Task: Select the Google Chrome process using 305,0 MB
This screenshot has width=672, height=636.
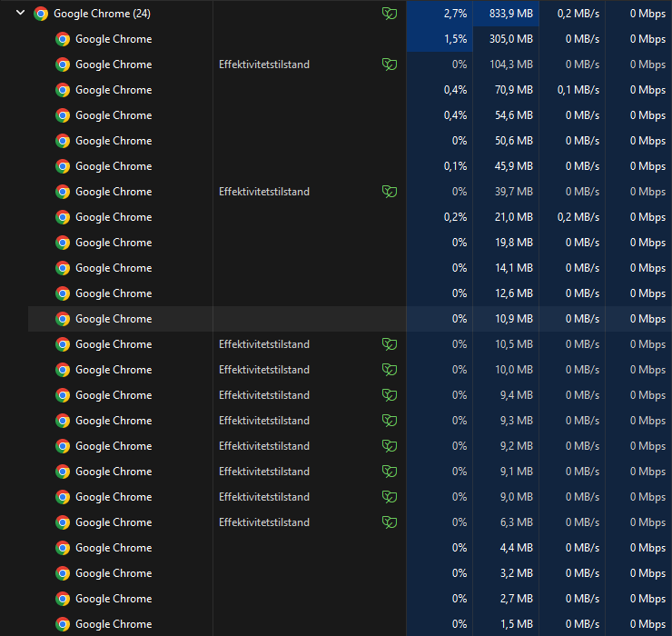Action: 114,39
